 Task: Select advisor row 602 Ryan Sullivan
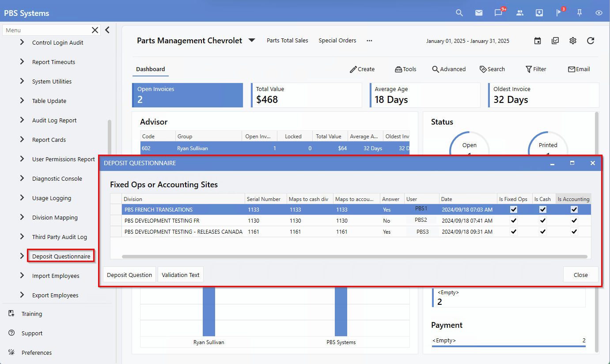point(275,148)
